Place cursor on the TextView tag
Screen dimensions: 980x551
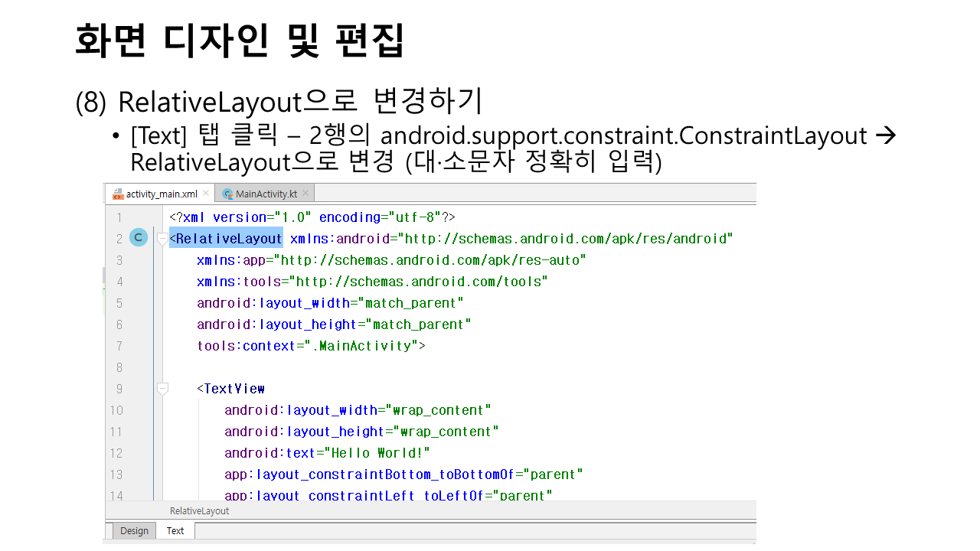[234, 389]
